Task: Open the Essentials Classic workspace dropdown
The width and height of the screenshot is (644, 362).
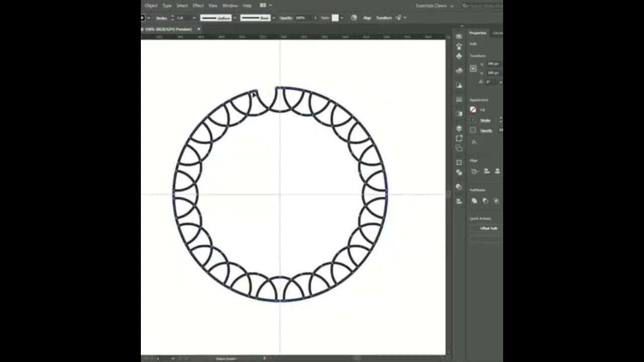Action: coord(435,6)
